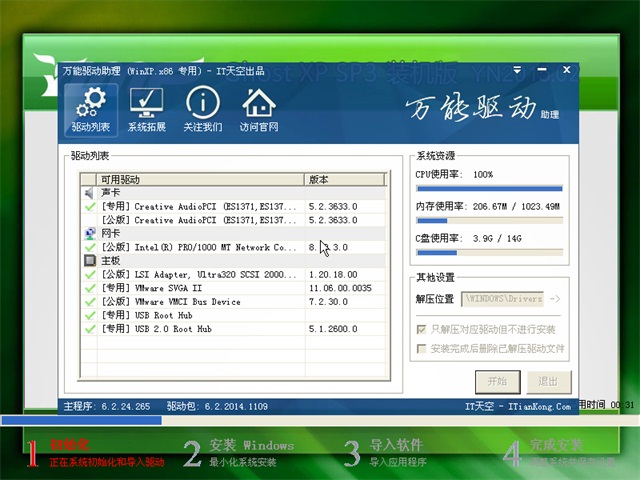640x480 pixels.
Task: Toggle 只解压对应驱动但不进行安装 checkbox
Action: (421, 329)
